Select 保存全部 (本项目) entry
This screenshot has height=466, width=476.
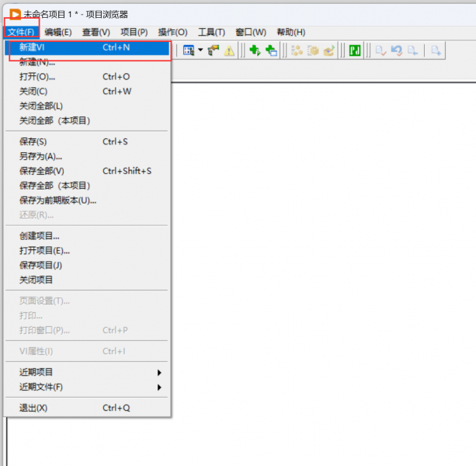(x=87, y=186)
